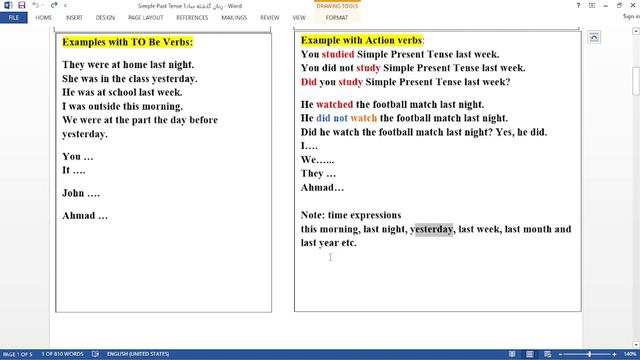
Task: Switch to the REFERENCES ribbon tab
Action: point(192,18)
